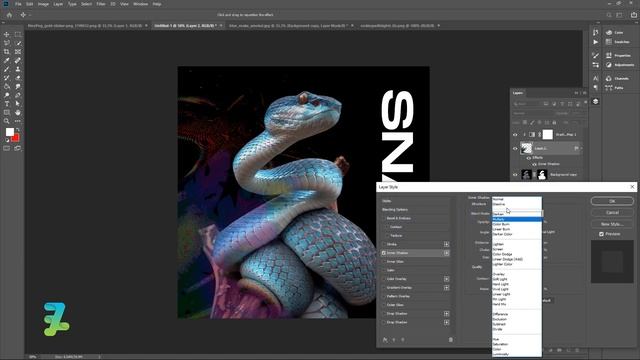Enable the Color Overlay checkbox
The image size is (640, 360).
(384, 279)
